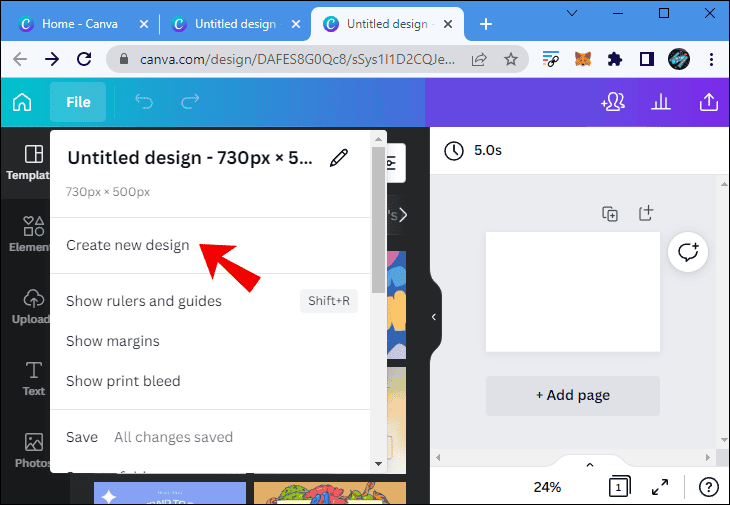Open the File menu
This screenshot has width=730, height=505.
coord(78,102)
